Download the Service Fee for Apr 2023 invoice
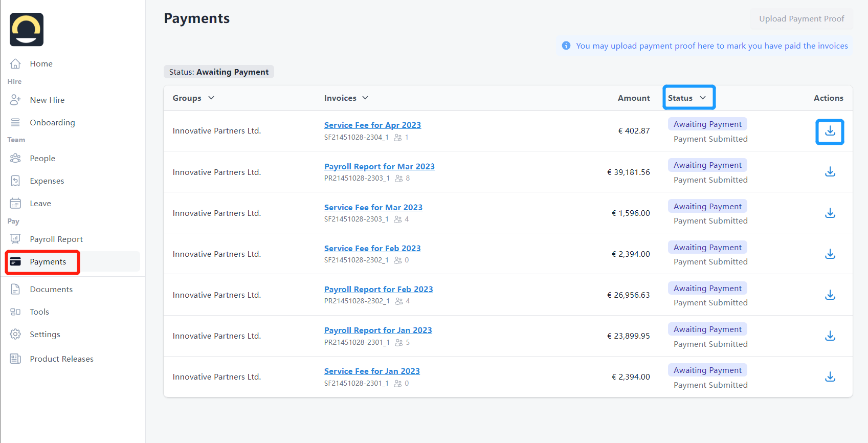 pos(830,131)
